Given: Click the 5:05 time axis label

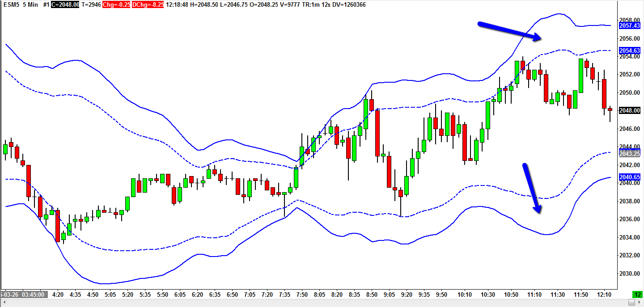Looking at the screenshot, I should [110, 295].
